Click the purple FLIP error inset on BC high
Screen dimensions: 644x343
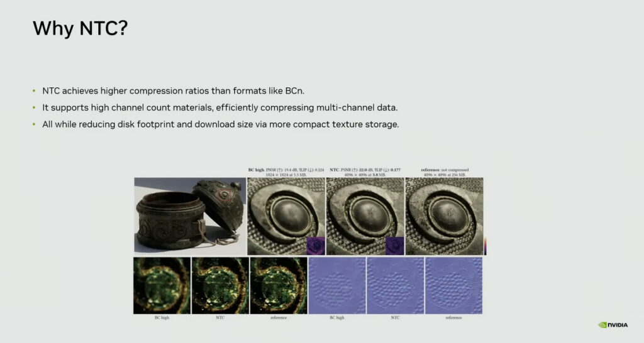[x=316, y=246]
